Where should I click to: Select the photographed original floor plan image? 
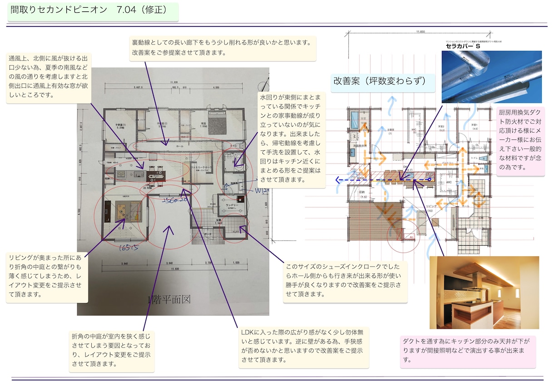click(x=173, y=191)
